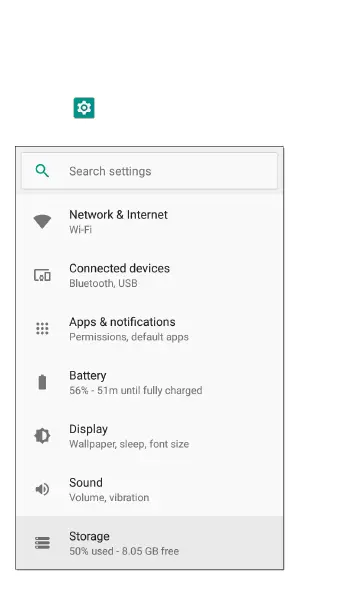Tap the Sound speaker icon

point(42,489)
